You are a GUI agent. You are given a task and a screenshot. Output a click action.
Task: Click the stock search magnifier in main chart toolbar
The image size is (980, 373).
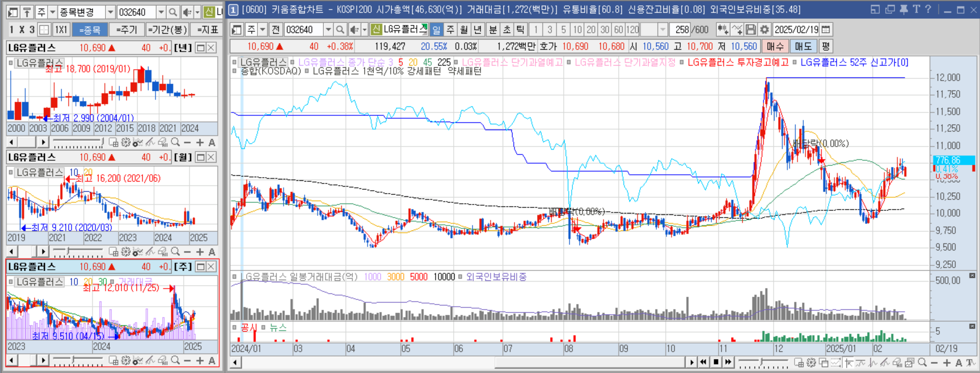(340, 29)
